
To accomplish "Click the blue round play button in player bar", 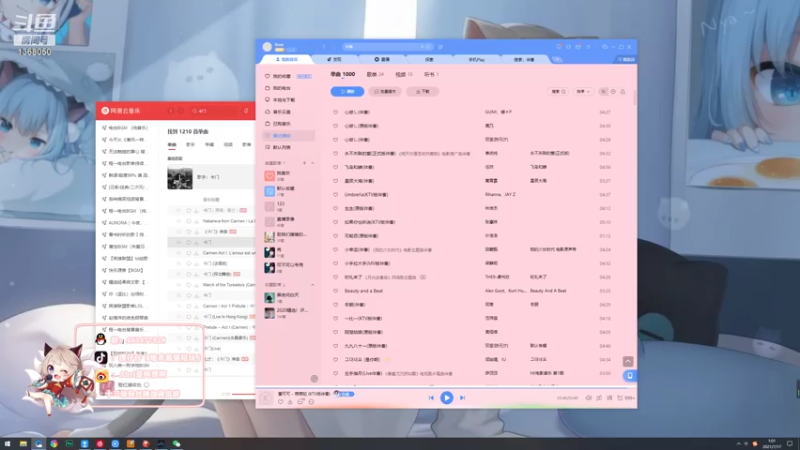I will [446, 397].
